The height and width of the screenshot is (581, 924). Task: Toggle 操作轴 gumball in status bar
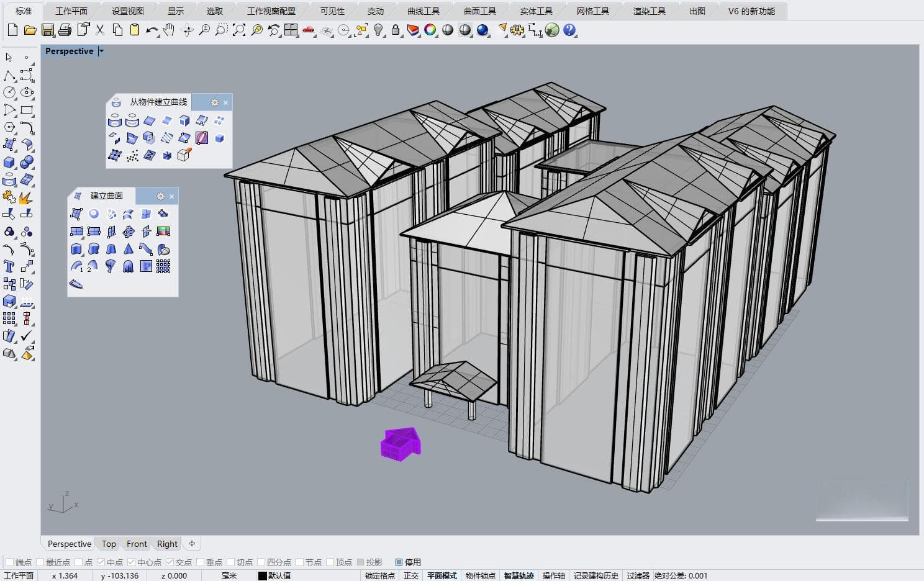click(553, 575)
